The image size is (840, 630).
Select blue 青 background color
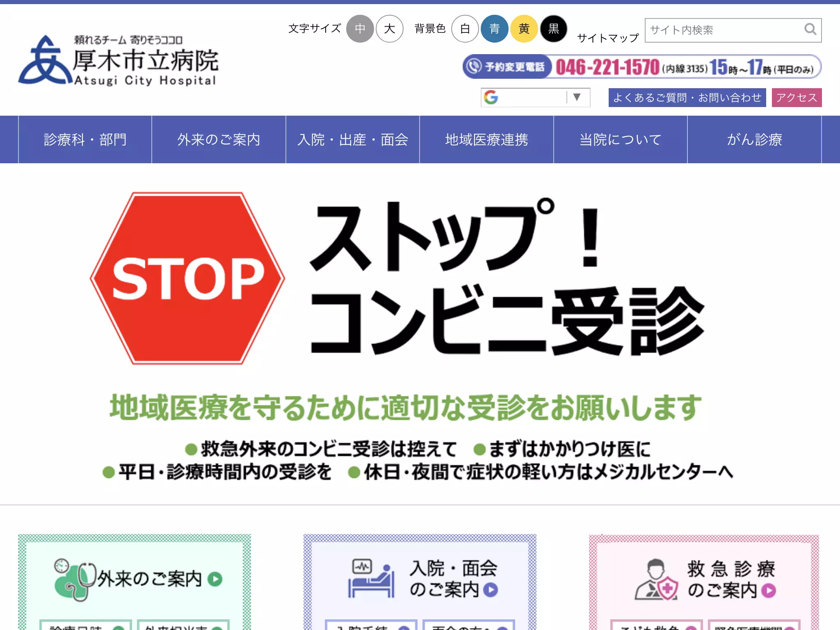pos(495,29)
